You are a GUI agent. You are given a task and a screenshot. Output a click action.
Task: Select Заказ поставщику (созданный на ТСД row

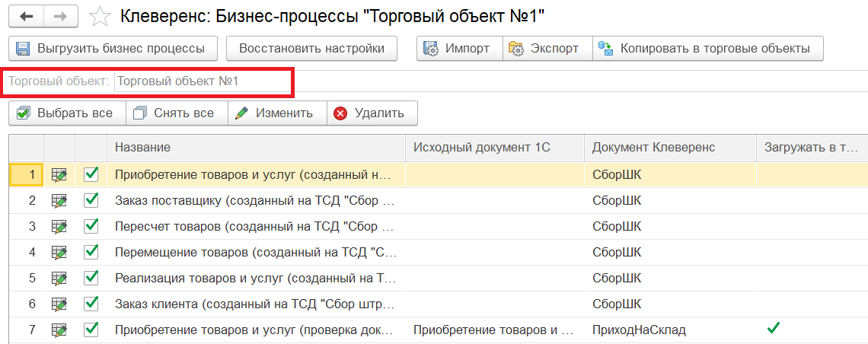[255, 201]
